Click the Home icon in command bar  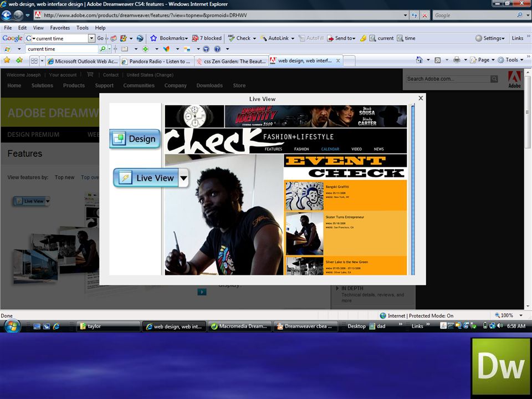(x=420, y=60)
